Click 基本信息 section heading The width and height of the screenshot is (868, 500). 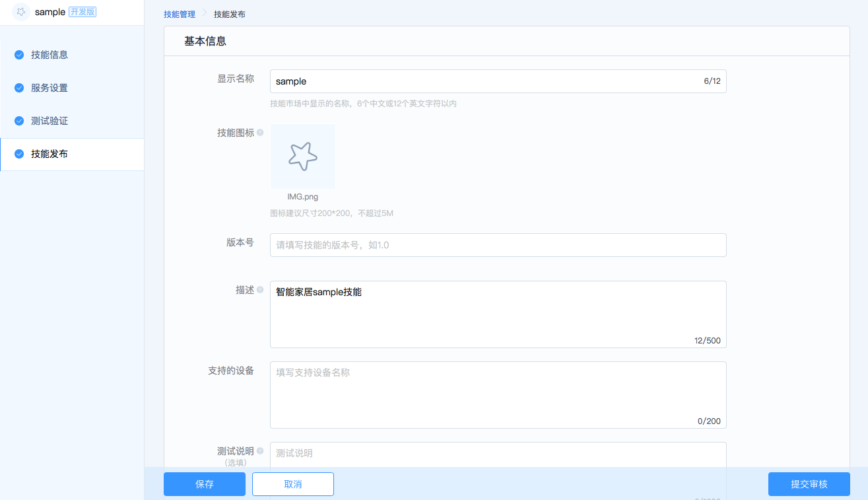tap(205, 41)
